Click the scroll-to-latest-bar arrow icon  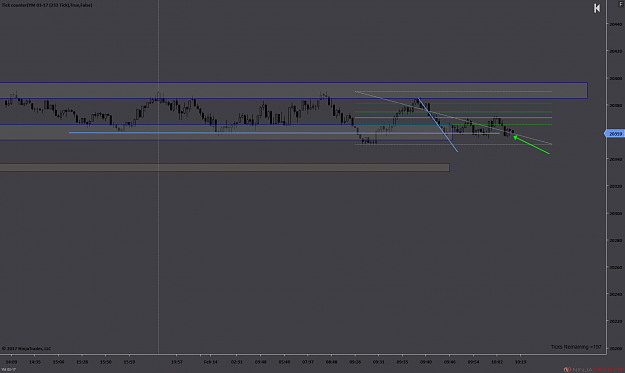[597, 8]
